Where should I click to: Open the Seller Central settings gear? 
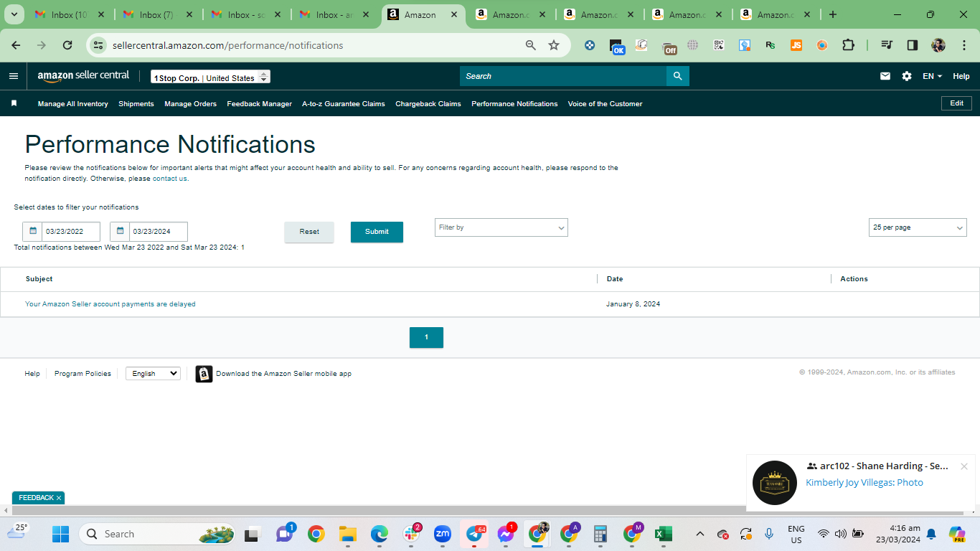(907, 76)
